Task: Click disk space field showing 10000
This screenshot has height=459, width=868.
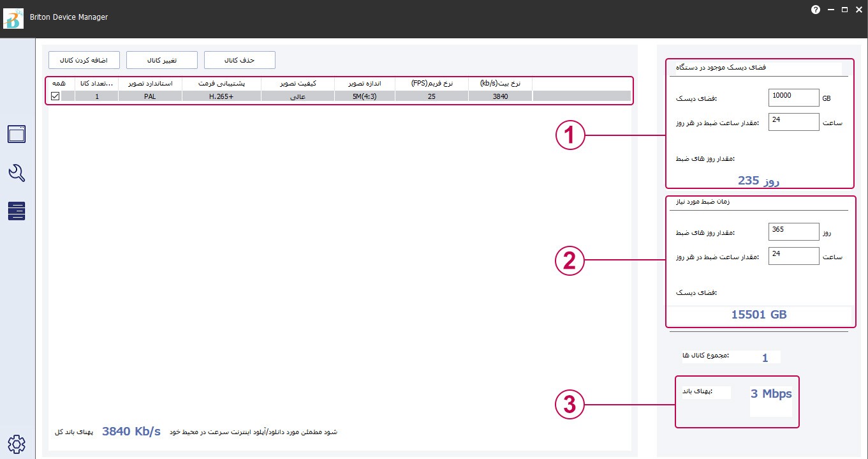Action: [x=793, y=98]
